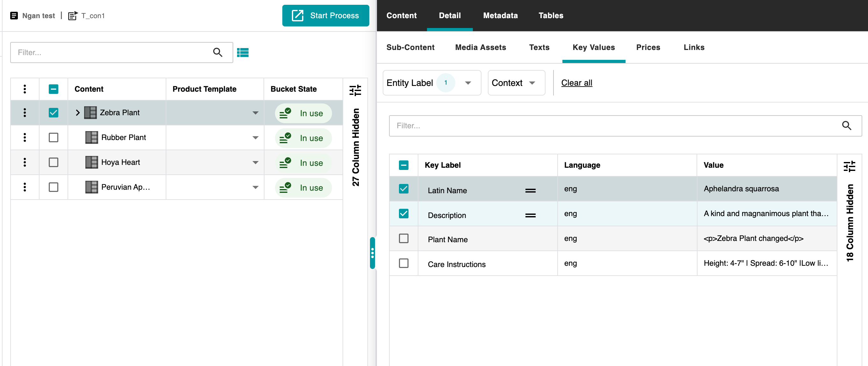This screenshot has width=868, height=366.
Task: Open column settings for content table
Action: click(x=355, y=90)
